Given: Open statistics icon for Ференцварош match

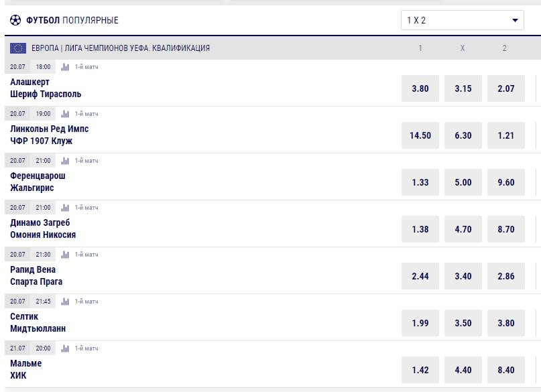Looking at the screenshot, I should coord(65,161).
